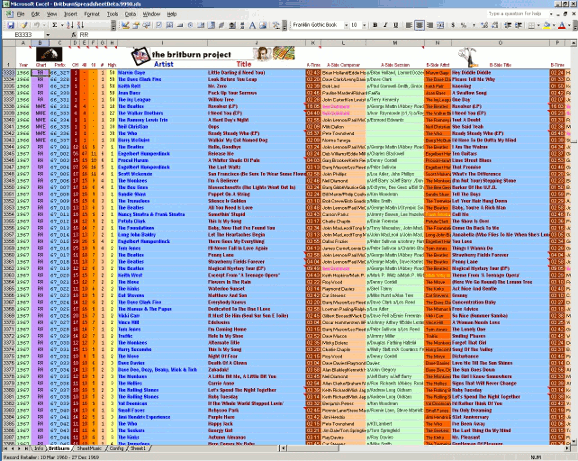Click the fx insert function icon
This screenshot has width=578, height=461.
tap(74, 34)
